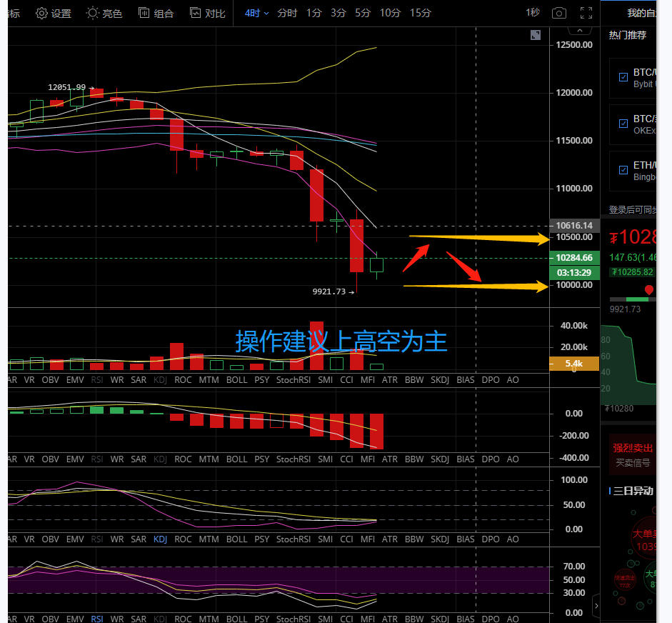672x623 pixels.
Task: Open the 设置 settings gear
Action: pos(53,13)
